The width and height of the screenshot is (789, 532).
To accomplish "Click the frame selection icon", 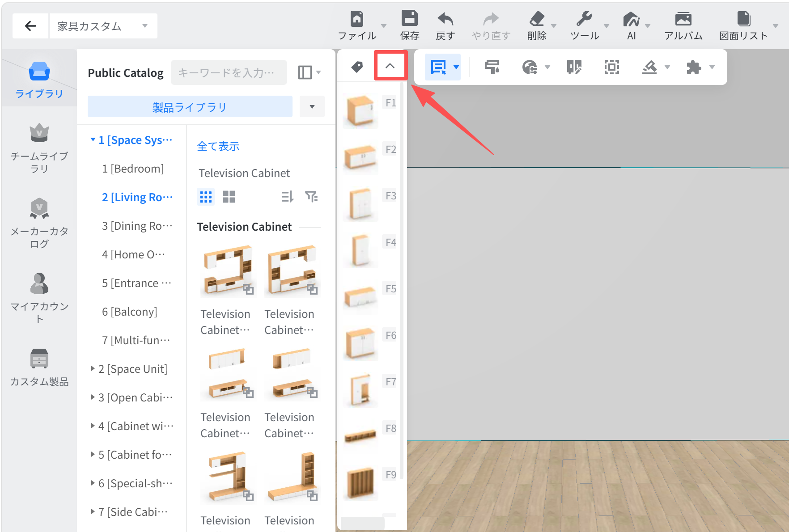I will (x=611, y=67).
